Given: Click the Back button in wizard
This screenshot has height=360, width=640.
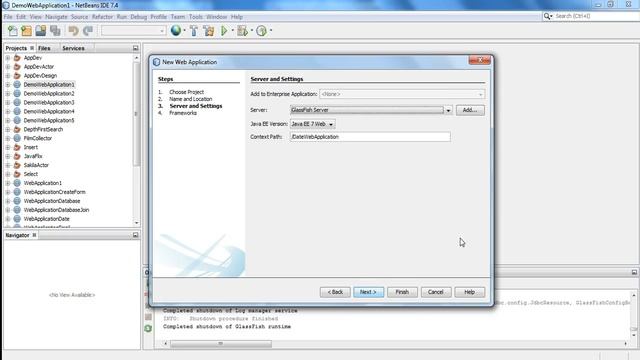Looking at the screenshot, I should point(335,292).
